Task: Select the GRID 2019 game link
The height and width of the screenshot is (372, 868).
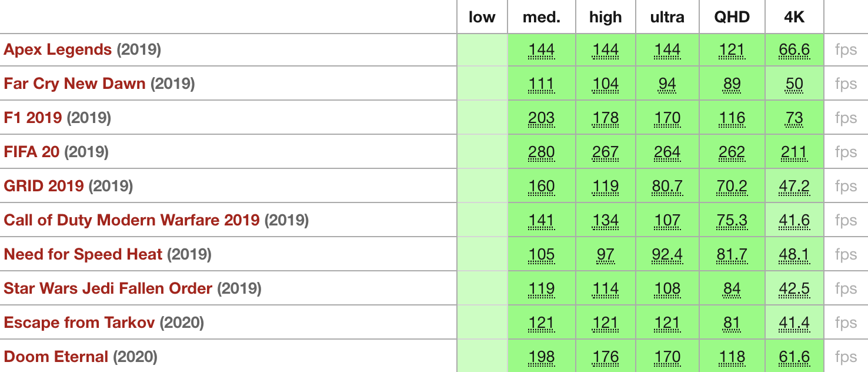Action: 44,186
